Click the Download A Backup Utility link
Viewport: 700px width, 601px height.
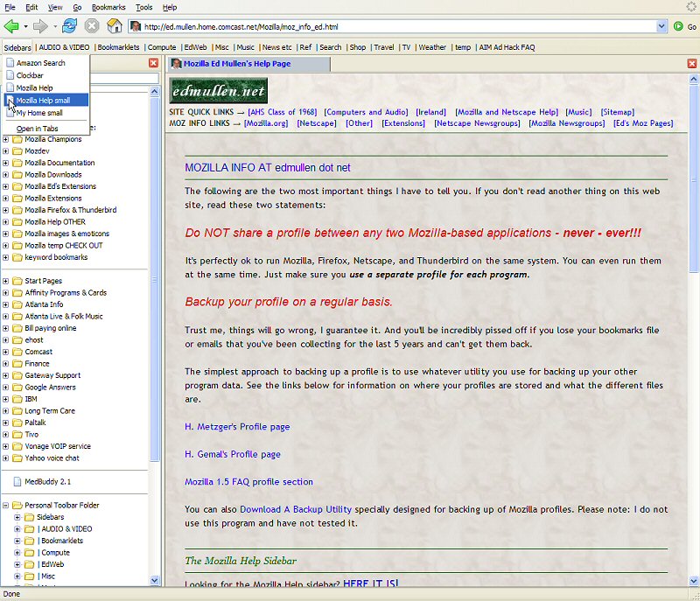click(296, 509)
